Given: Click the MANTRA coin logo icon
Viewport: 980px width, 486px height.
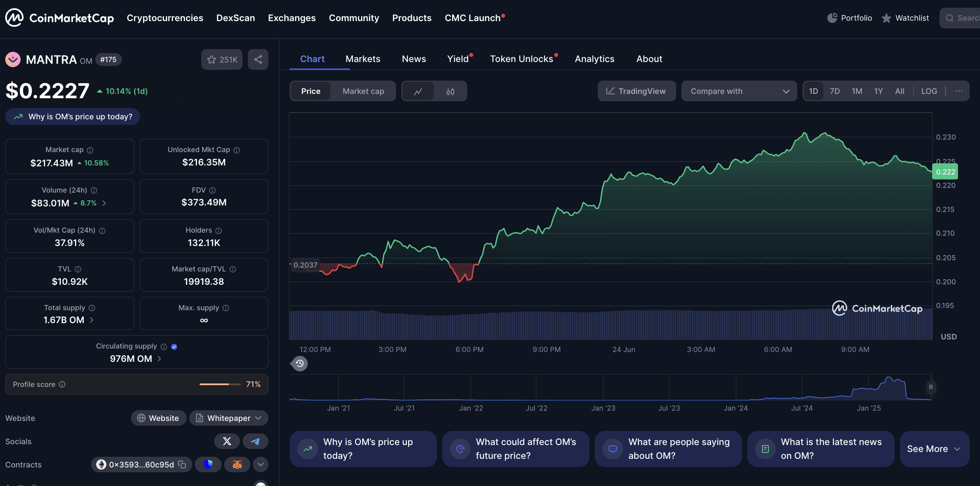Looking at the screenshot, I should [x=13, y=59].
